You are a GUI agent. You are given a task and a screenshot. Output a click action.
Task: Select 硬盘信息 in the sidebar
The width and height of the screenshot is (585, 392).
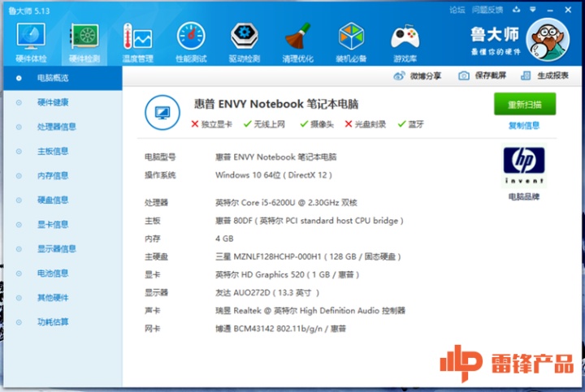[63, 200]
